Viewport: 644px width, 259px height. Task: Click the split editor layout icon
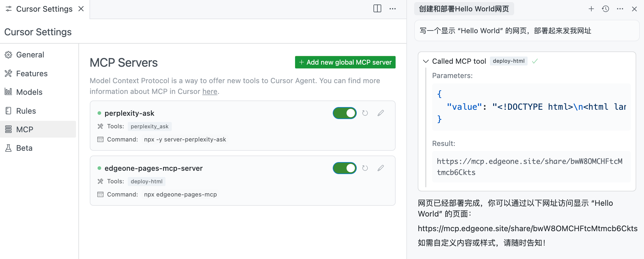[x=377, y=9]
